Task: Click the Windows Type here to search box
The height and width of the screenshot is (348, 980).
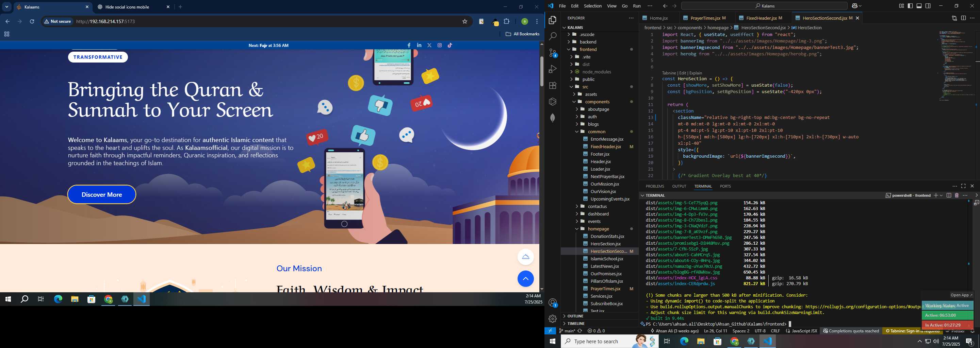Action: click(x=609, y=341)
